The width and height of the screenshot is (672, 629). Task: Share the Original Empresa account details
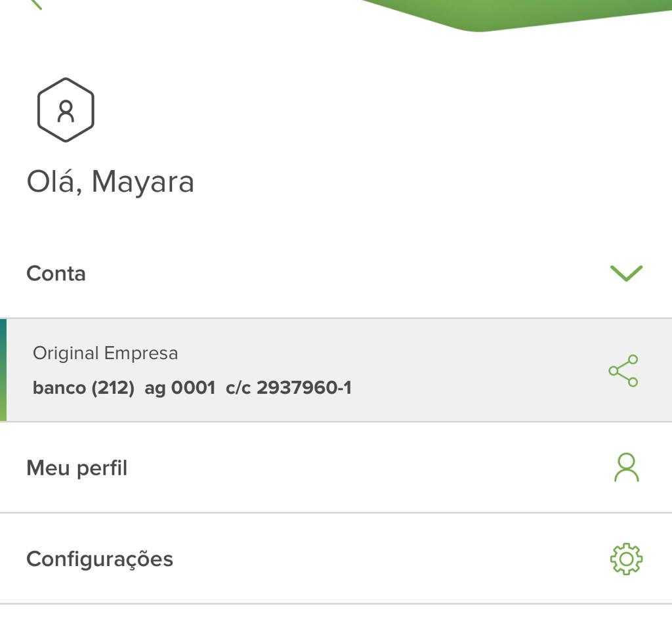[x=623, y=371]
